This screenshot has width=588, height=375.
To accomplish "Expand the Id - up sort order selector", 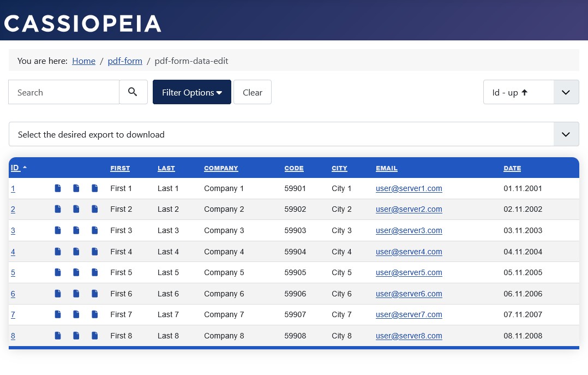I will (x=566, y=92).
